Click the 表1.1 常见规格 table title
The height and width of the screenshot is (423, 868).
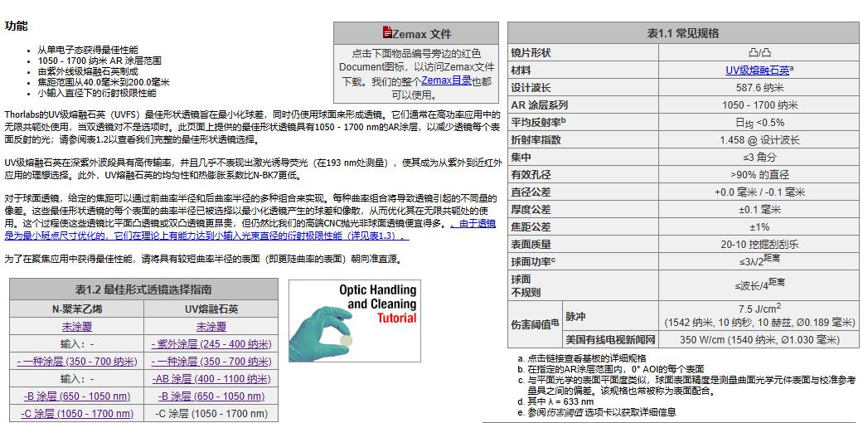(x=683, y=33)
